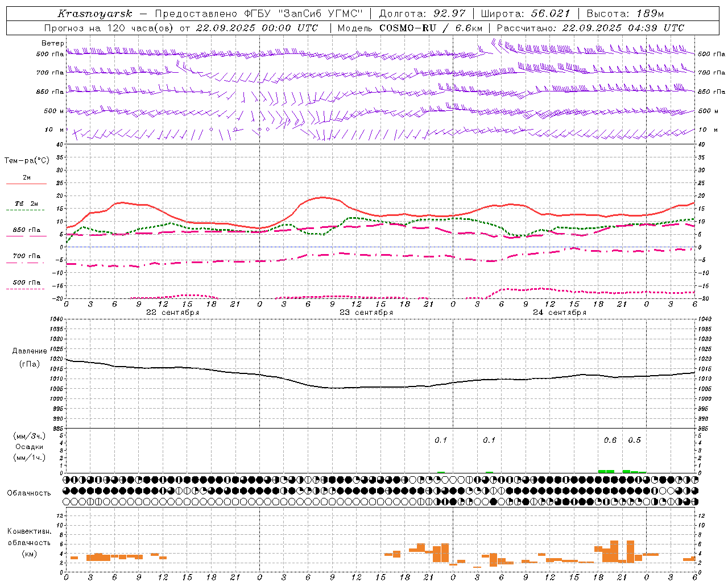
Task: Click the 'Рассчитано: 22.09.2025 04:39 UTC' timestamp
Action: click(x=590, y=28)
